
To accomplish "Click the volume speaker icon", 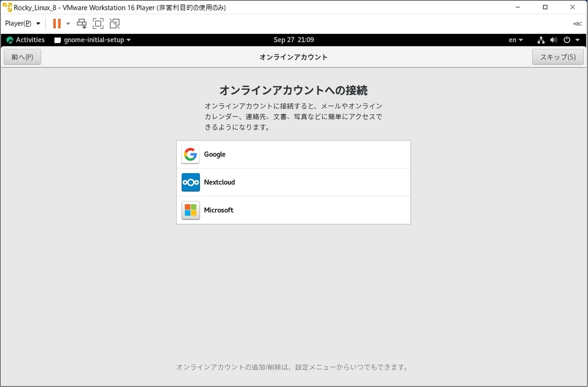I will (554, 40).
